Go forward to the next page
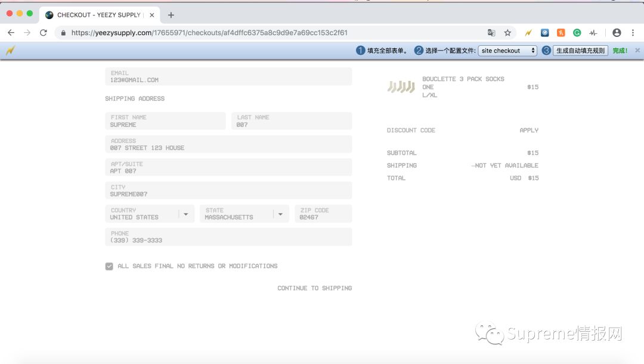 pos(27,33)
